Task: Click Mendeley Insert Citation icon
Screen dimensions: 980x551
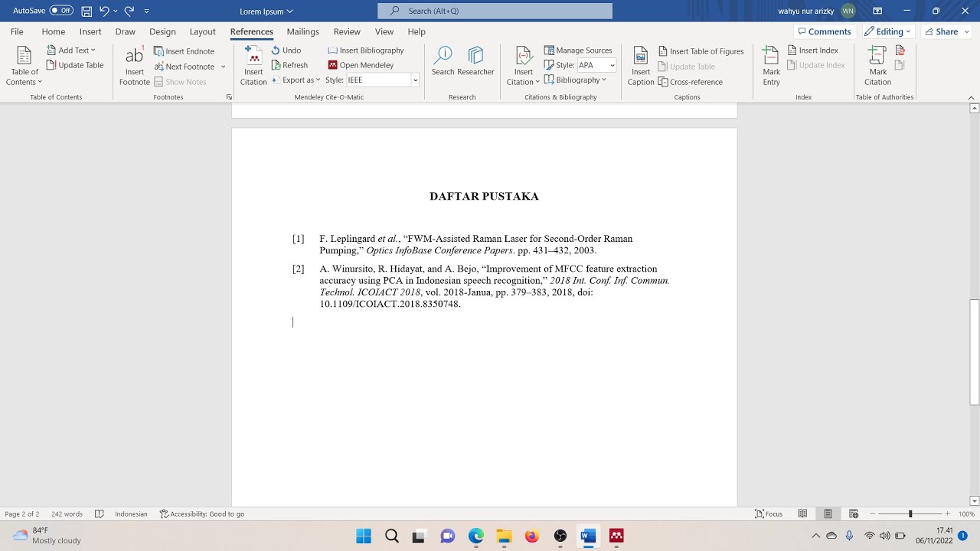Action: click(253, 55)
